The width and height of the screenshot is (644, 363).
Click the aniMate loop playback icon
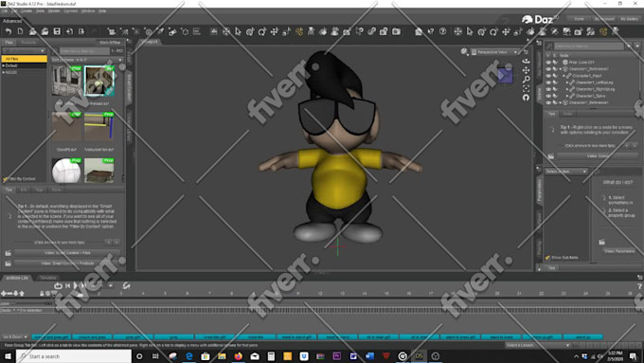click(x=58, y=285)
